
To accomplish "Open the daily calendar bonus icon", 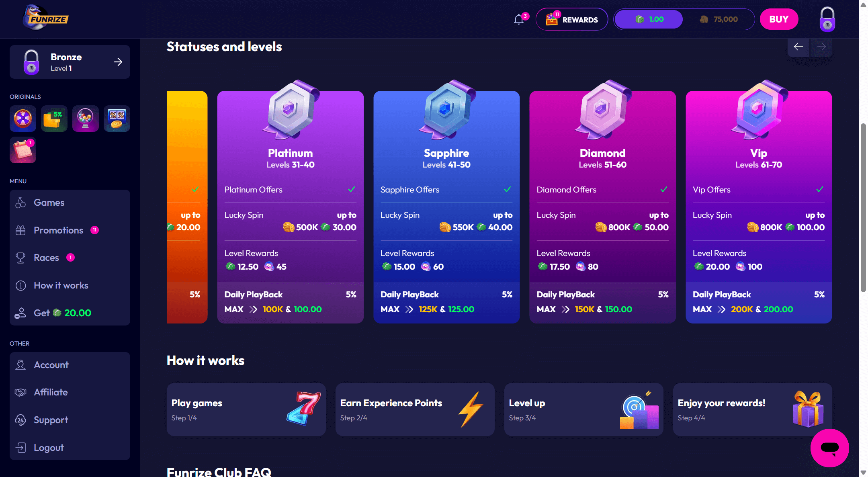I will tap(23, 150).
